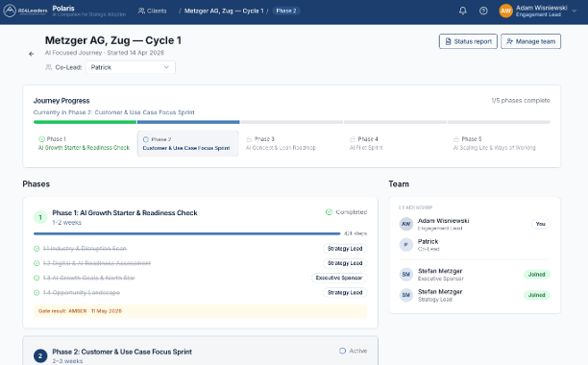This screenshot has height=365, width=588.
Task: Click Executive Sponsor Stefan Metzger's SM avatar
Action: pyautogui.click(x=405, y=275)
